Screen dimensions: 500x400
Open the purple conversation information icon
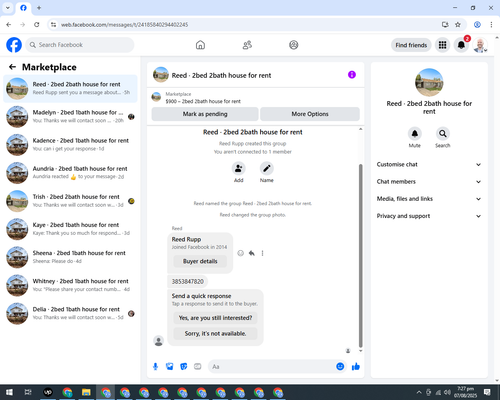click(352, 75)
